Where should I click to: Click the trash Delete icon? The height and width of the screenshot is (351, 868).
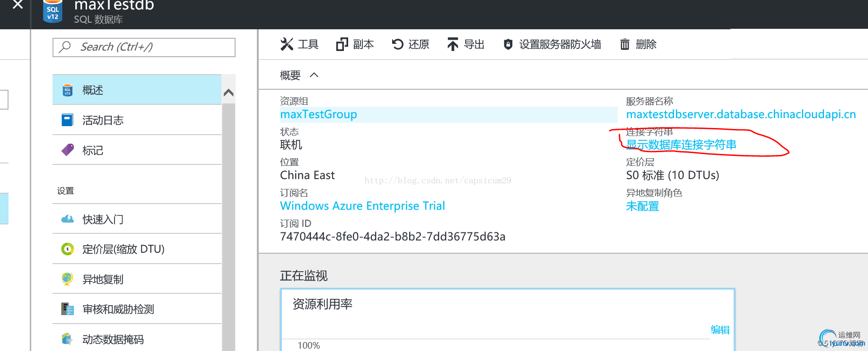pyautogui.click(x=625, y=44)
